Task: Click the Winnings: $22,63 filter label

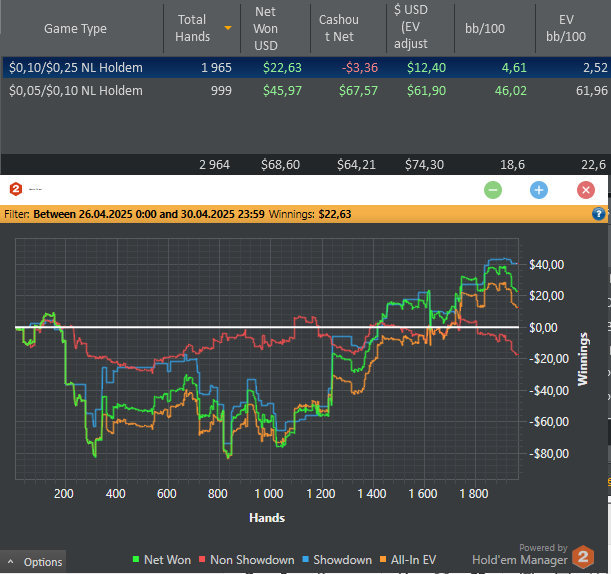Action: click(x=310, y=214)
